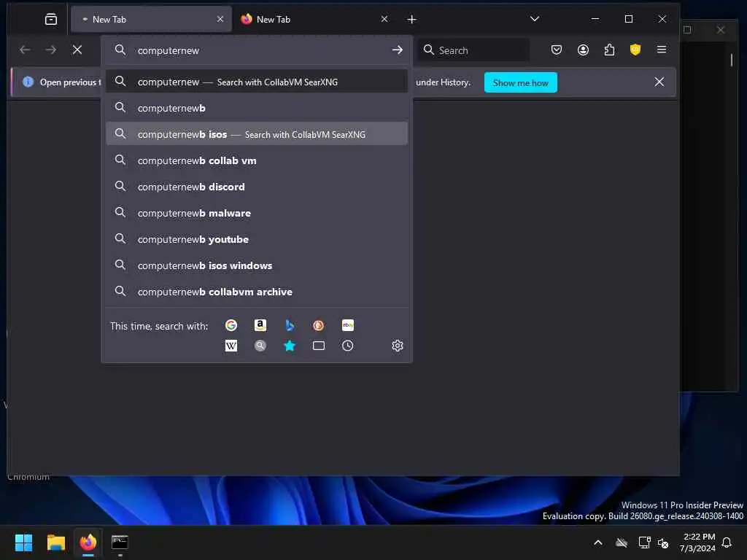Open the Save to Pocket icon

[556, 50]
